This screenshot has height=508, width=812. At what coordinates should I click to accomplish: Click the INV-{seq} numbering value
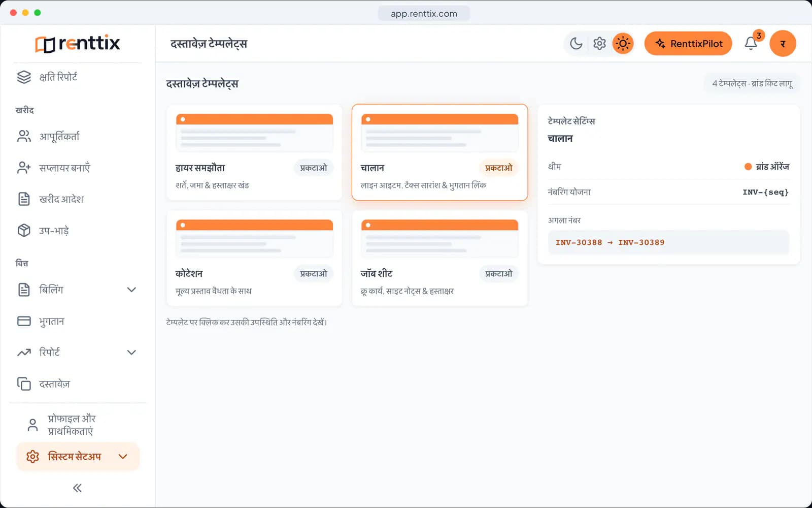(x=765, y=192)
